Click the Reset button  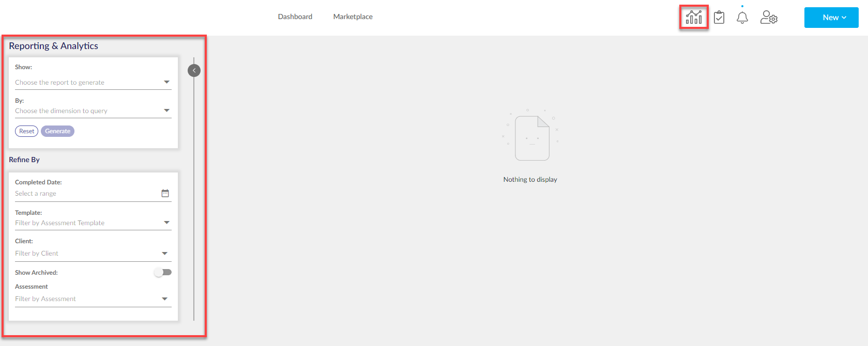pos(26,131)
